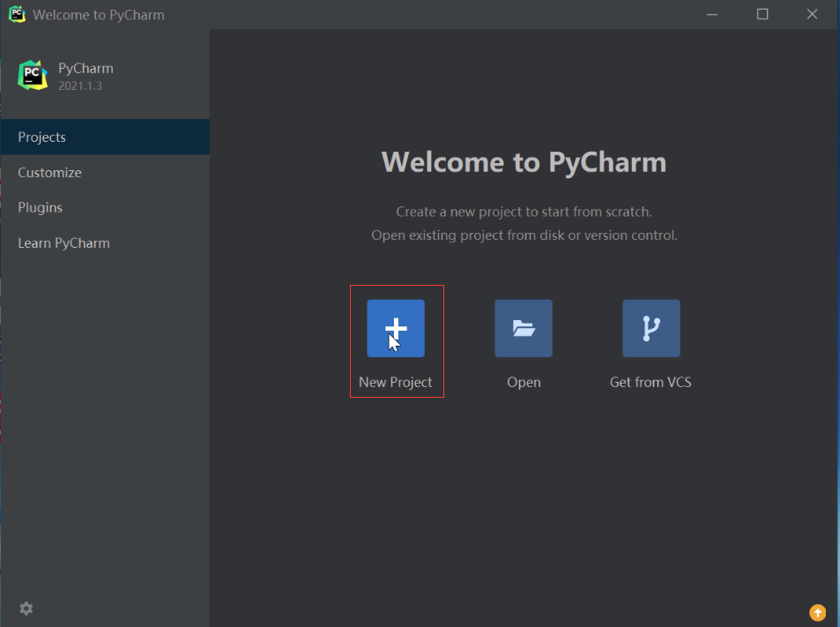Click the Open folder icon
The image size is (840, 627).
[524, 328]
